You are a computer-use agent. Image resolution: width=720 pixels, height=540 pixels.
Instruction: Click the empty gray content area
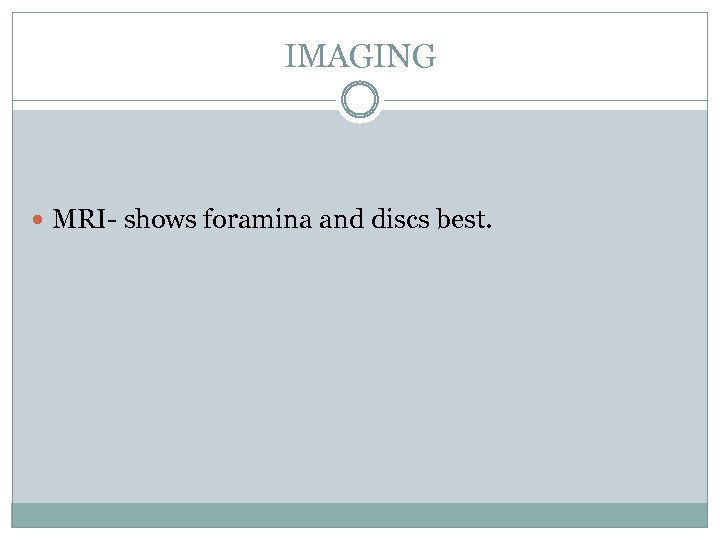click(360, 370)
